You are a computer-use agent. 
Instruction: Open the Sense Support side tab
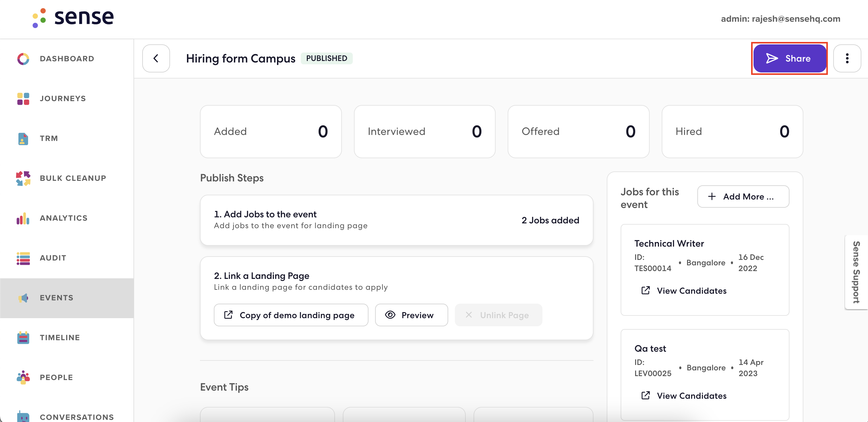(x=856, y=272)
